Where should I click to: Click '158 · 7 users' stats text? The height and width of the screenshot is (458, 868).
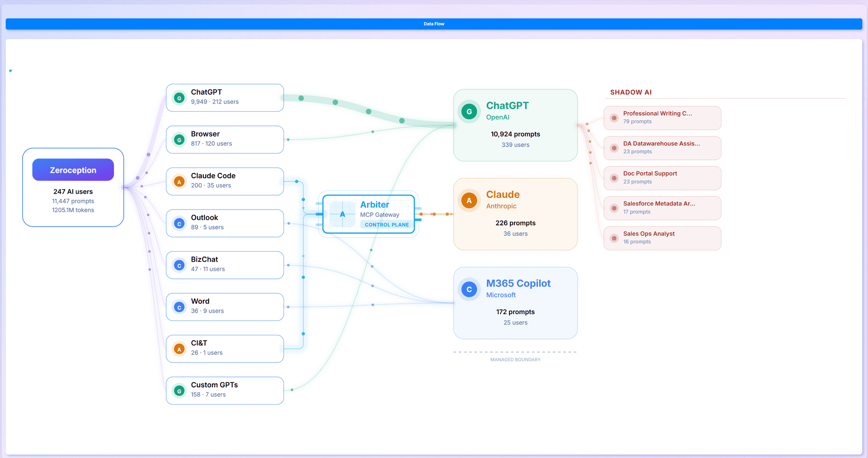(208, 395)
